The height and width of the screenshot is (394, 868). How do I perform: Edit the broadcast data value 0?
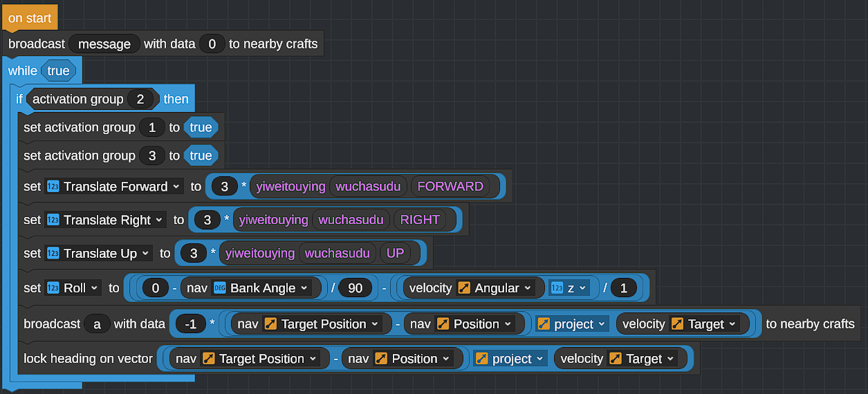click(x=212, y=44)
